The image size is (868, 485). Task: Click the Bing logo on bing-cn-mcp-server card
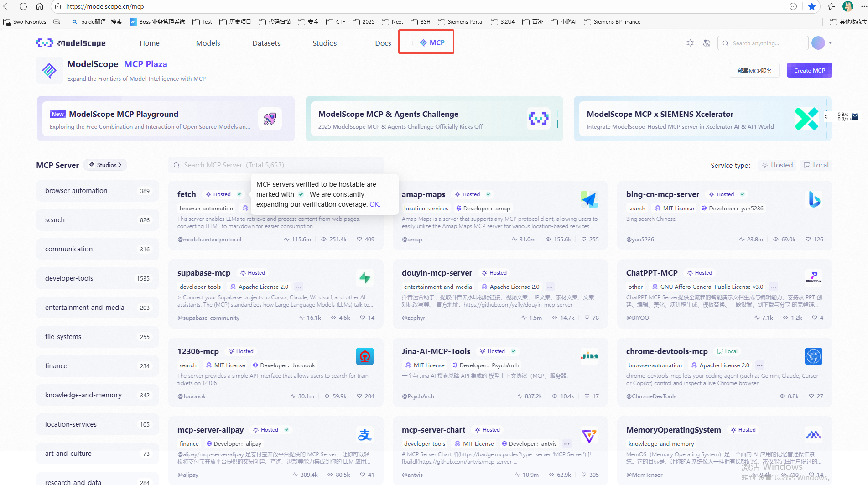click(x=814, y=199)
